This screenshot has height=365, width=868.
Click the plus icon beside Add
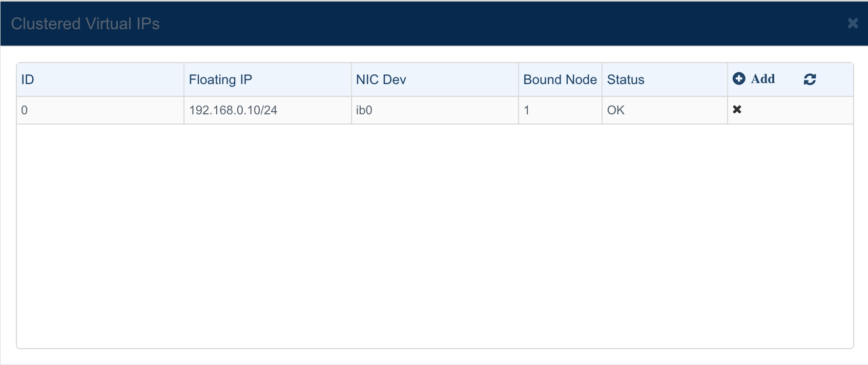739,78
